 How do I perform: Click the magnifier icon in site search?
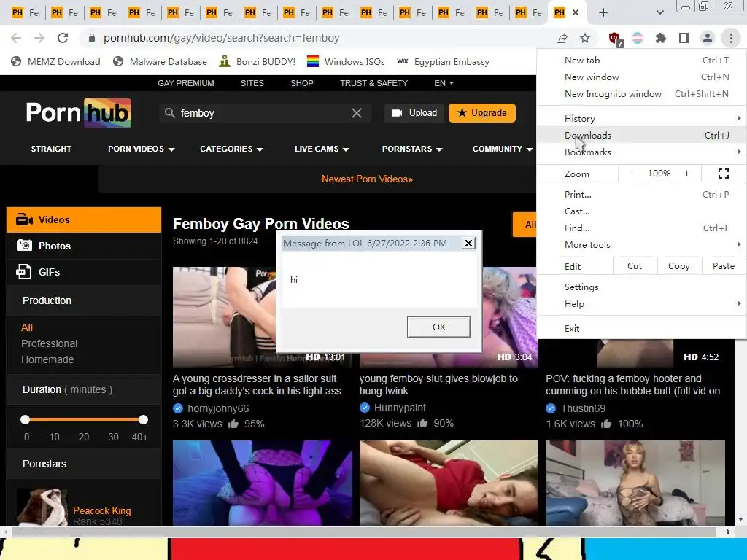click(x=169, y=113)
